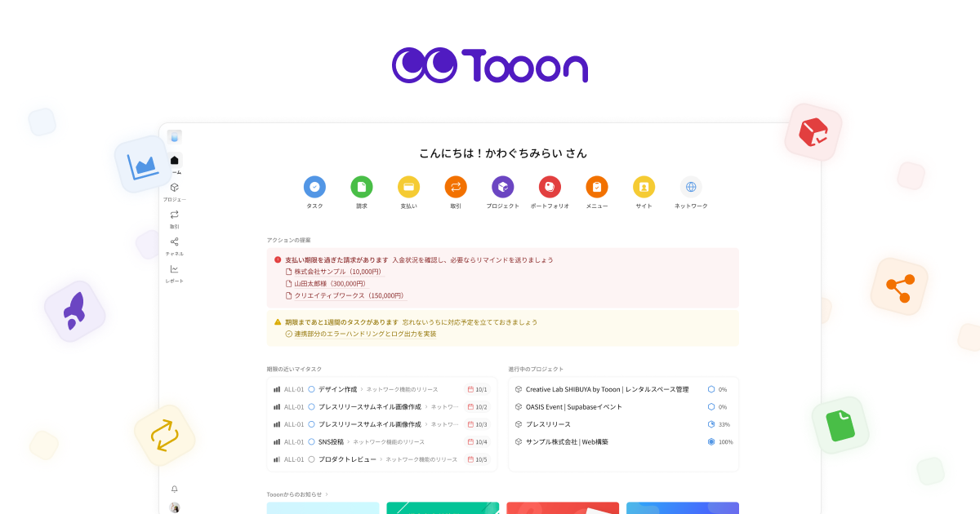Screen dimensions: 980x514
Task: Open the ネットワーク globe icon
Action: tap(691, 187)
